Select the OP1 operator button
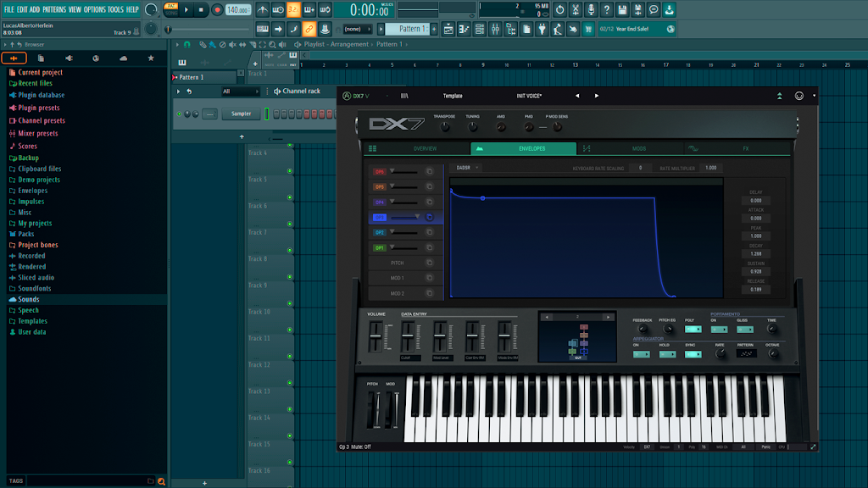Screen dimensions: 868x488 click(x=379, y=248)
